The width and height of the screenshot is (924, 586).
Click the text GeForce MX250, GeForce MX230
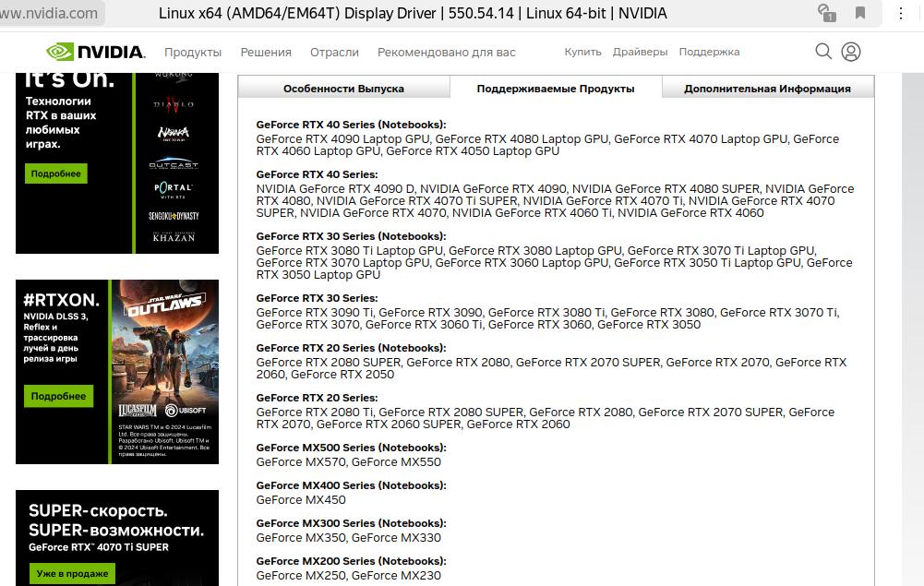pyautogui.click(x=348, y=575)
